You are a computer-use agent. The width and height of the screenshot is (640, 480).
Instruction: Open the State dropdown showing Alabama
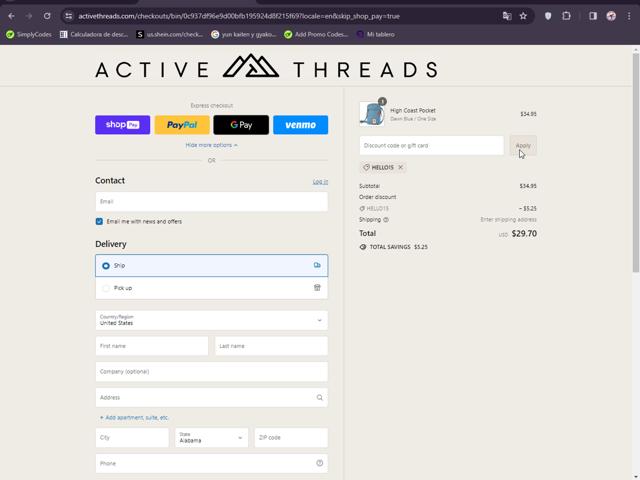[x=211, y=438]
